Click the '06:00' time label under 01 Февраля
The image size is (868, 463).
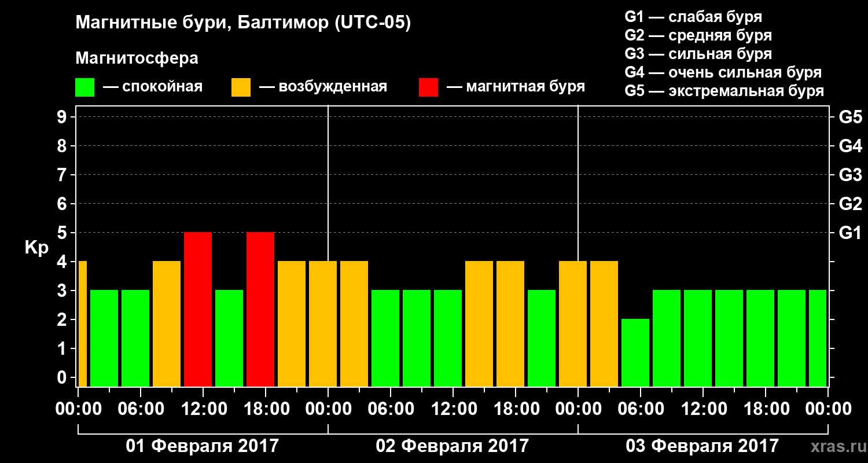point(141,409)
